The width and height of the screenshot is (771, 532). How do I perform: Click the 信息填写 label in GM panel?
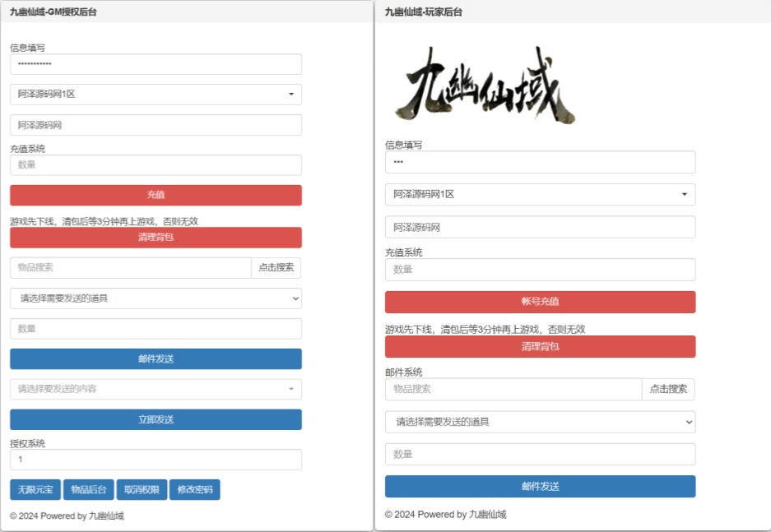(x=27, y=48)
